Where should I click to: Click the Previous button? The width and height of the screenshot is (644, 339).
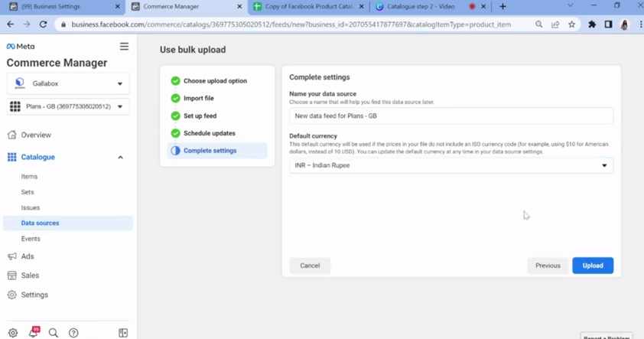548,266
